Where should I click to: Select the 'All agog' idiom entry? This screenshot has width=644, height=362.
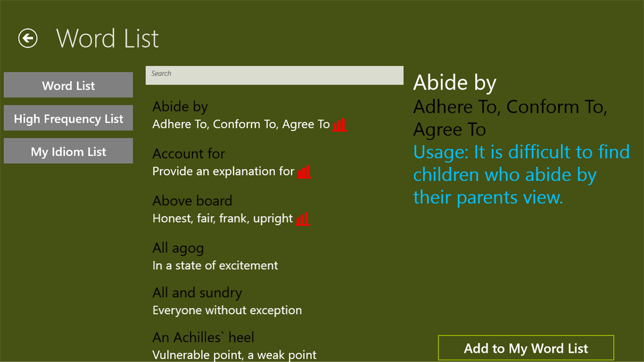(x=178, y=248)
